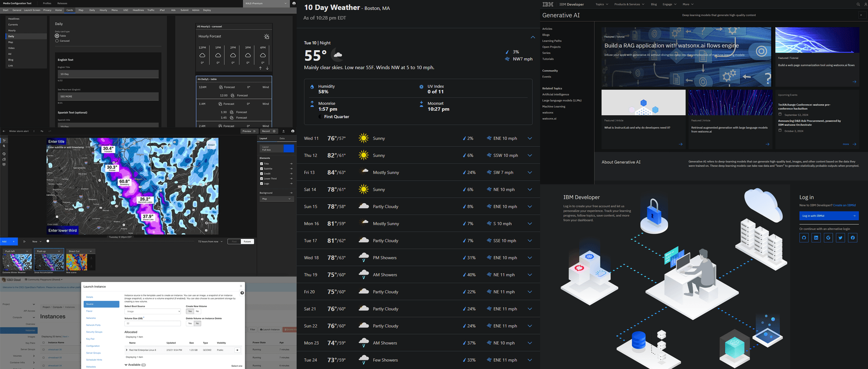Click the arrow on the InstructLab article card

click(680, 144)
